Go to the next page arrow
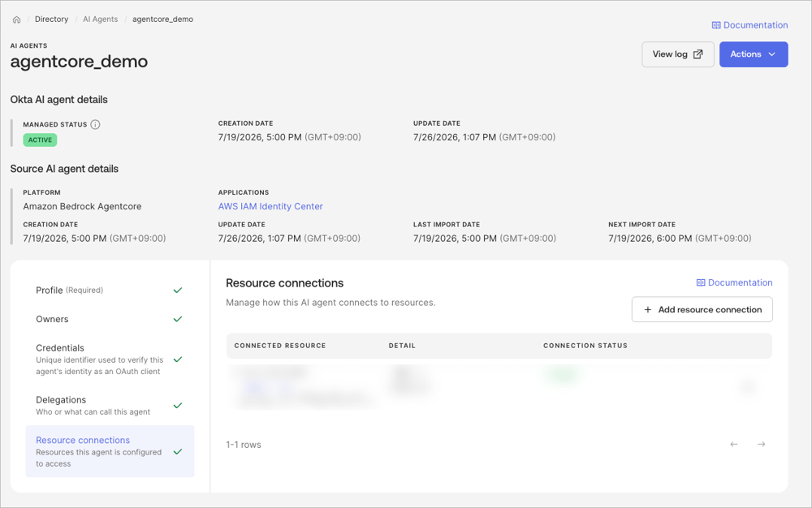812x508 pixels. click(x=762, y=445)
